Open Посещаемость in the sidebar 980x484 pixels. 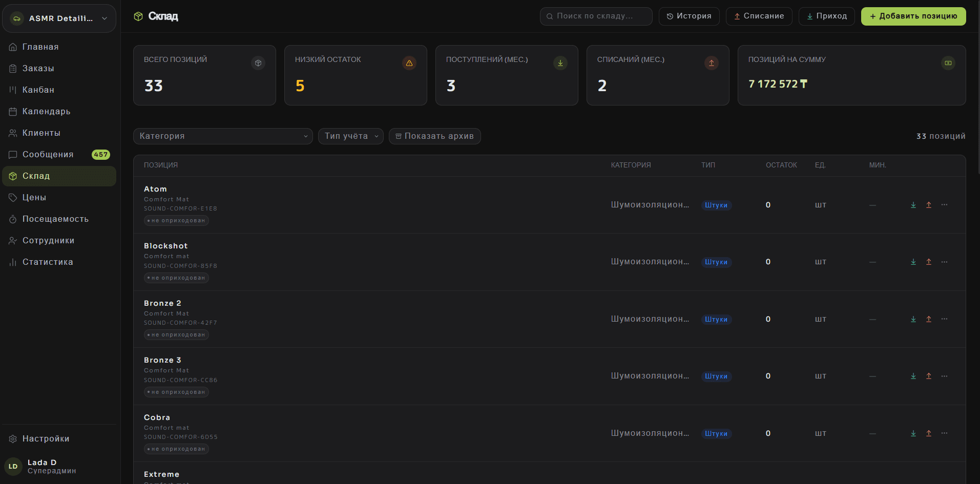point(59,219)
